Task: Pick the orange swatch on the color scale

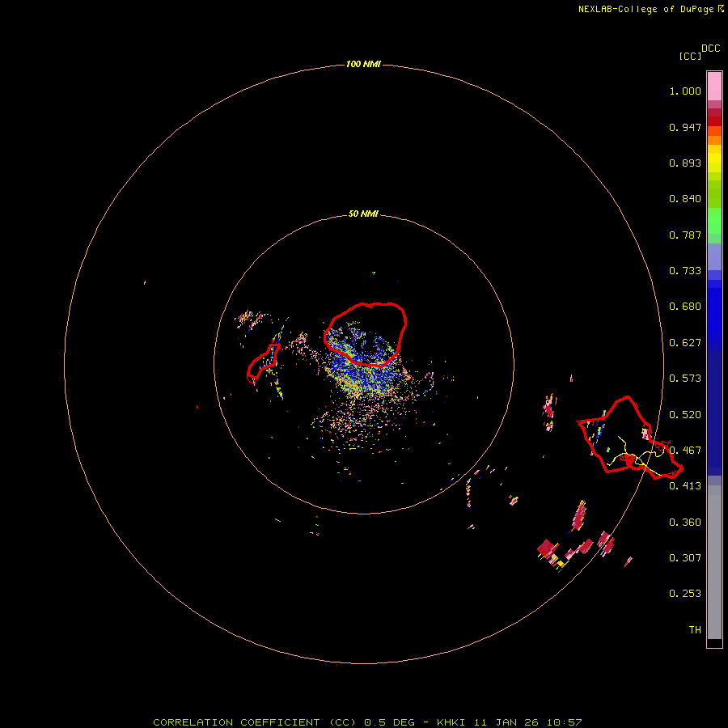Action: point(714,140)
